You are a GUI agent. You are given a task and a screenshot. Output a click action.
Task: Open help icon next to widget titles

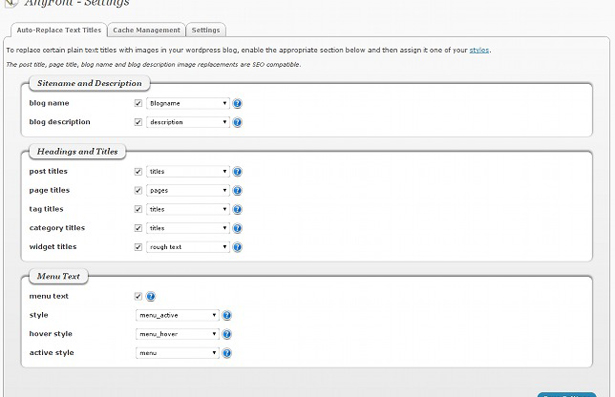pos(237,247)
